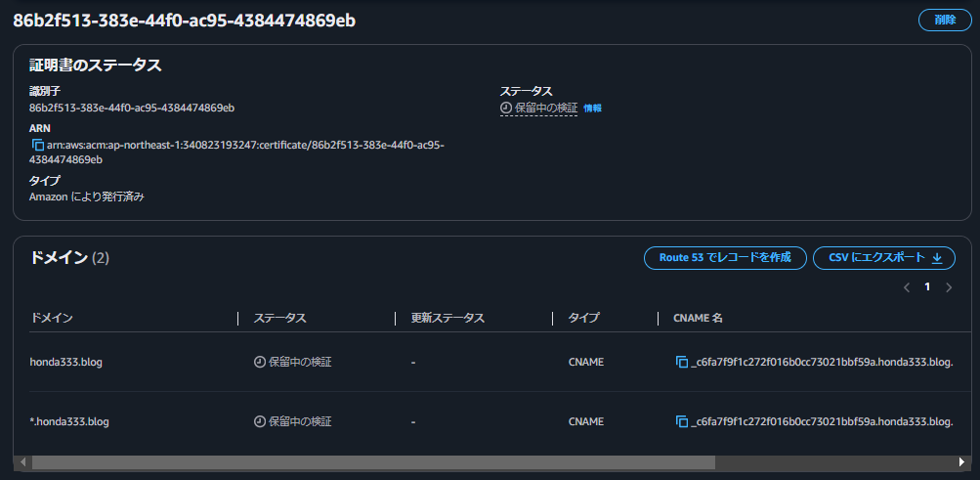
Task: Click download arrow icon on CSV export button
Action: tap(937, 258)
